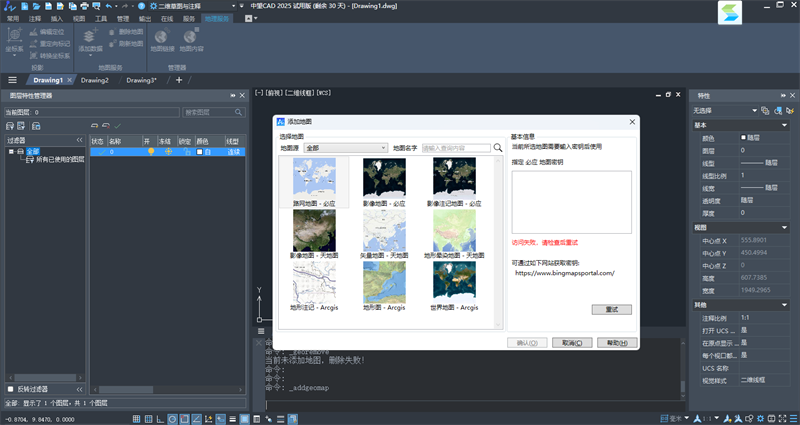The height and width of the screenshot is (425, 800).
Task: Open the undo history dropdown arrow
Action: (116, 6)
